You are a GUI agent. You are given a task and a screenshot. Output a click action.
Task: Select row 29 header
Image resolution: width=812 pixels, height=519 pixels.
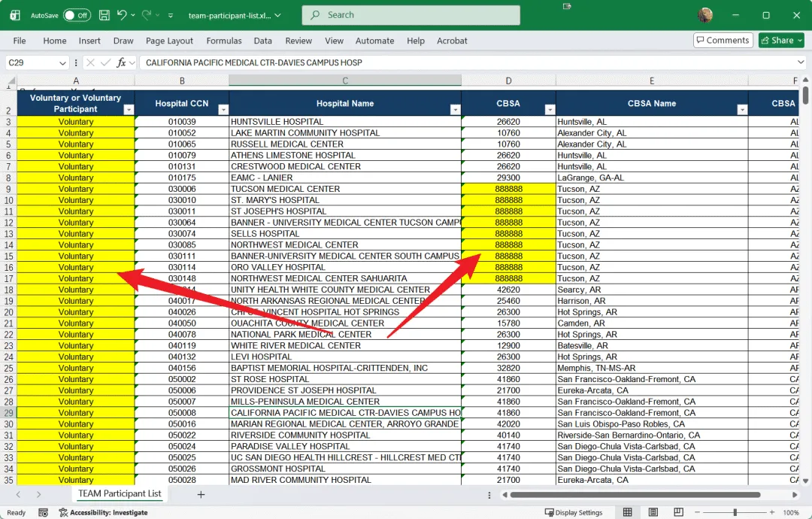[8, 413]
